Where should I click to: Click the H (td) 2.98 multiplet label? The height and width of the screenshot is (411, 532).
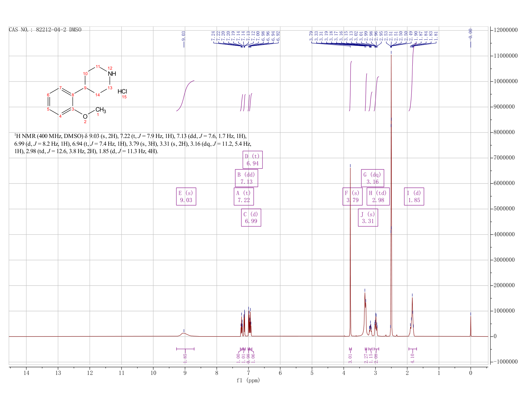pyautogui.click(x=378, y=197)
